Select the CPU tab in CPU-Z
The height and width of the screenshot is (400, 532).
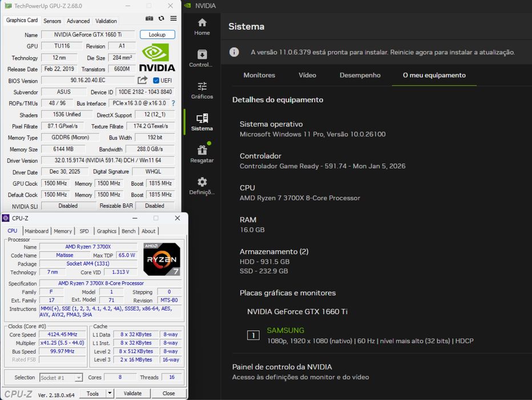click(x=12, y=230)
